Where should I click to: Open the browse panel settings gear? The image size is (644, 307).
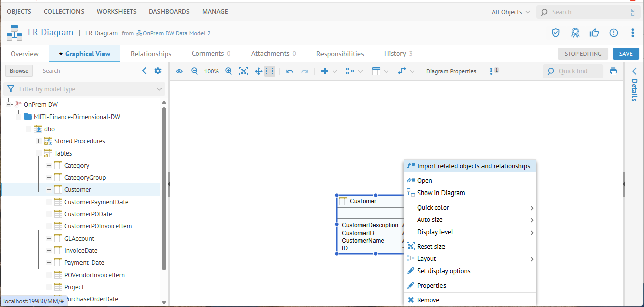tap(158, 71)
